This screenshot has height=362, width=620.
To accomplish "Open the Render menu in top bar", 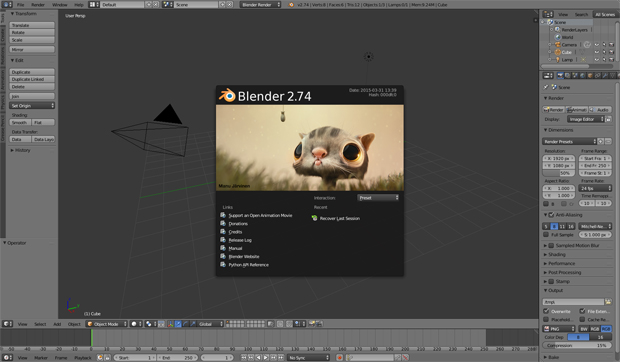I will coord(38,5).
